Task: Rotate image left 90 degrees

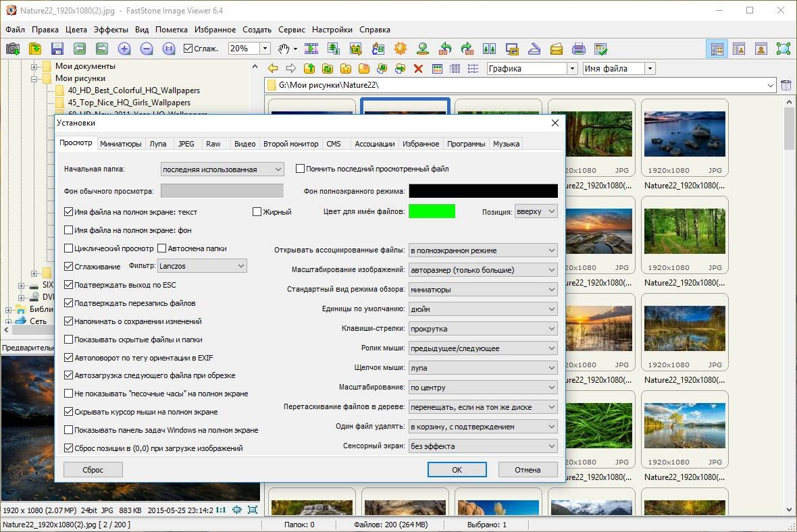Action: [445, 49]
